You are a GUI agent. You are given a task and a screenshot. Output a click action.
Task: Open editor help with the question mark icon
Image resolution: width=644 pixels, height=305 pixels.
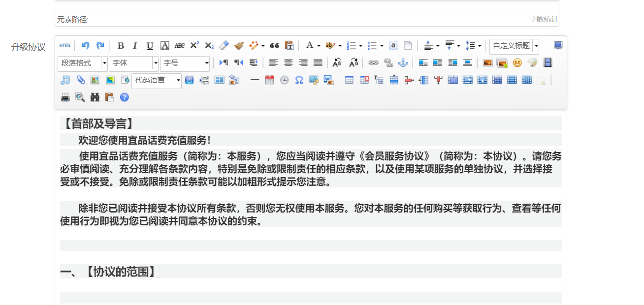click(124, 97)
